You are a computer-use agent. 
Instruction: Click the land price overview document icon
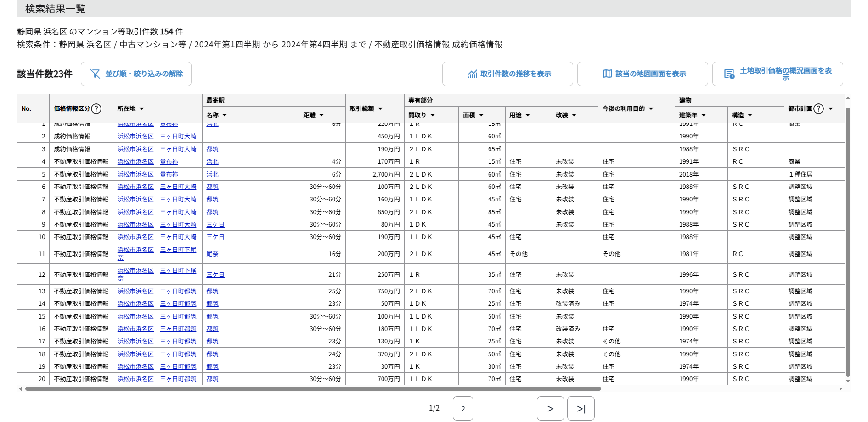(x=729, y=74)
